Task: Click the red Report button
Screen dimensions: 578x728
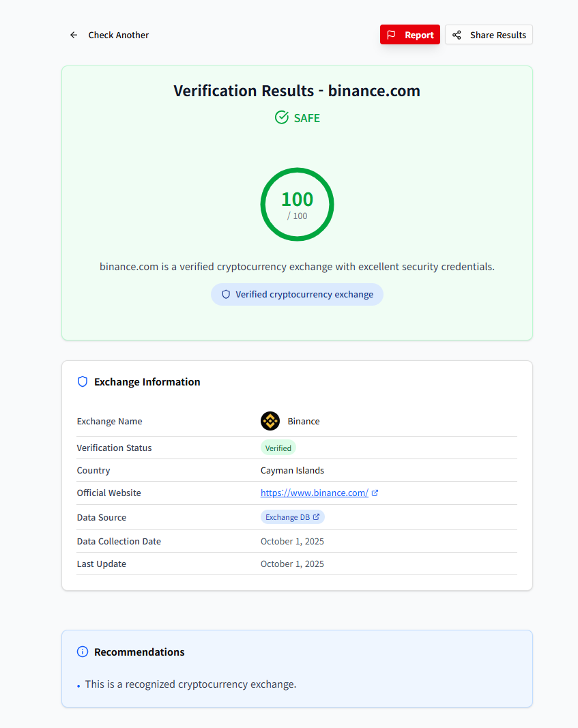Action: 410,35
